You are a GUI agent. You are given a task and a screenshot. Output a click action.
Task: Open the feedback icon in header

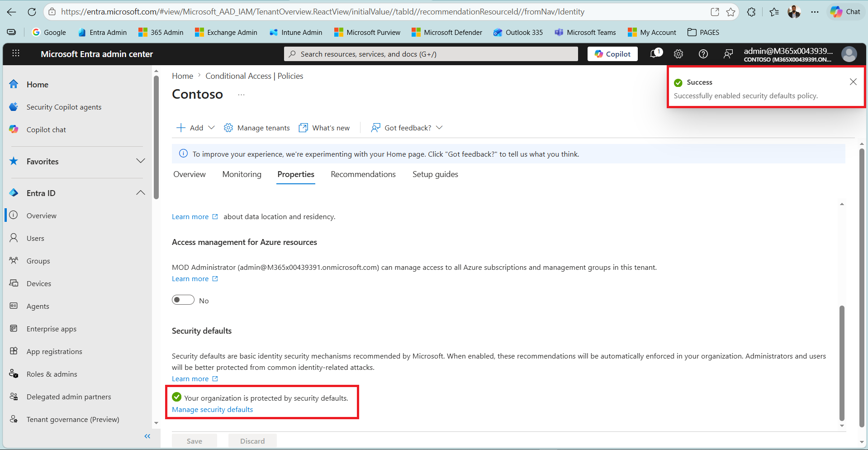click(728, 54)
